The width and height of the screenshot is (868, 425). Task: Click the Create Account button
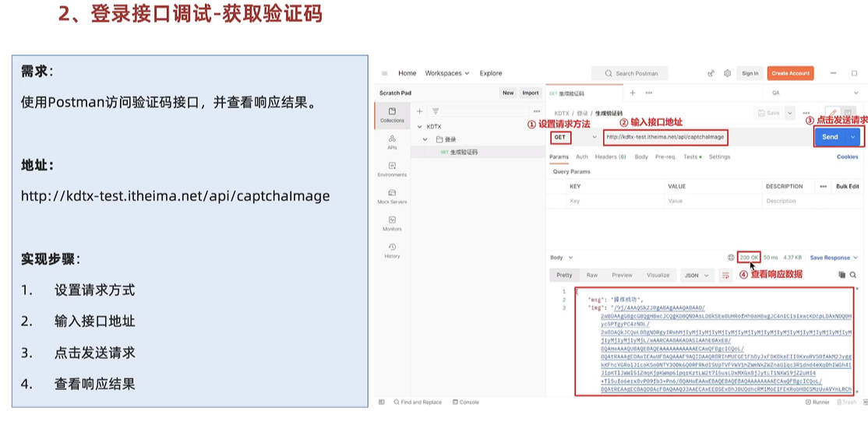791,73
